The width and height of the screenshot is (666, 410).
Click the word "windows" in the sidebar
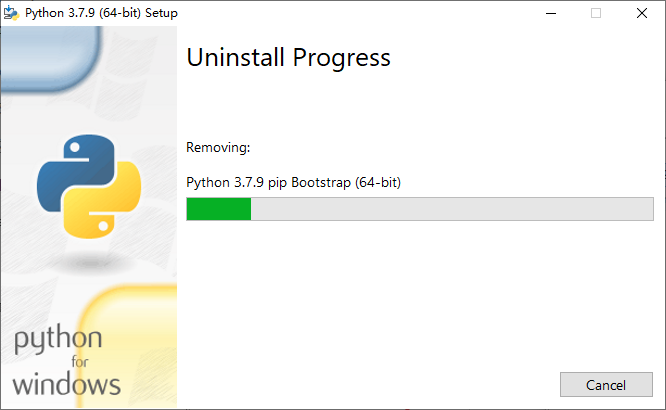pos(67,384)
